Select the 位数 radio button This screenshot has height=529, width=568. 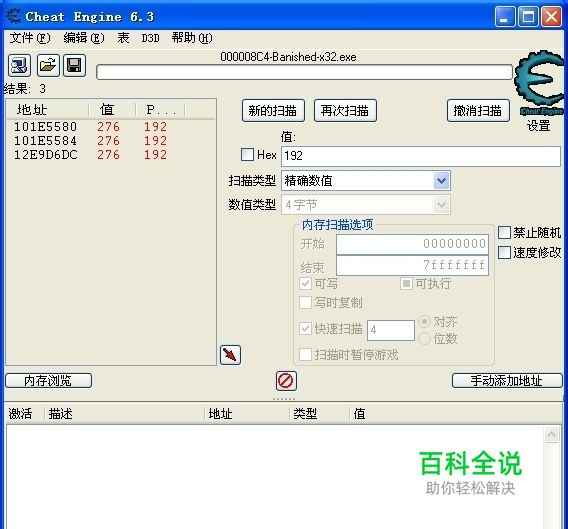[425, 339]
